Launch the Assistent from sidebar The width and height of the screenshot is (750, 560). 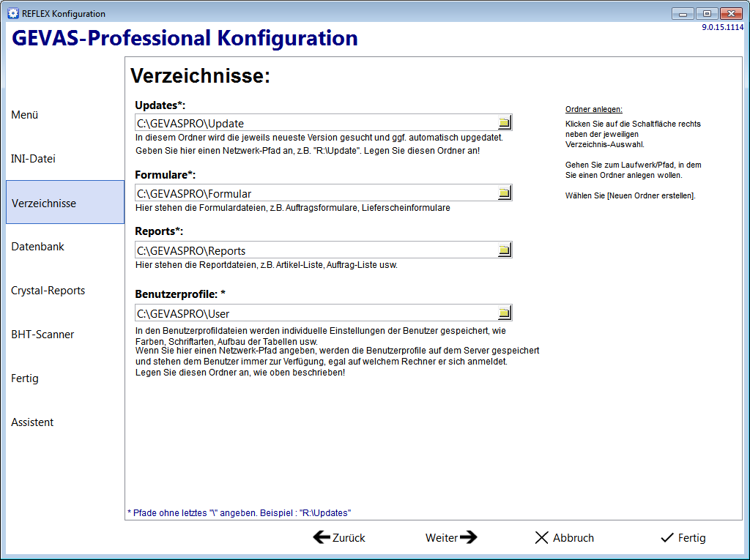(x=65, y=422)
